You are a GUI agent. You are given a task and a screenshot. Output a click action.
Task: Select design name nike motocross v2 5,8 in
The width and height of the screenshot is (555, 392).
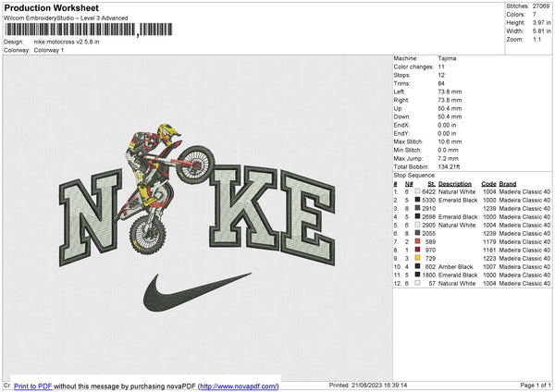coord(67,42)
